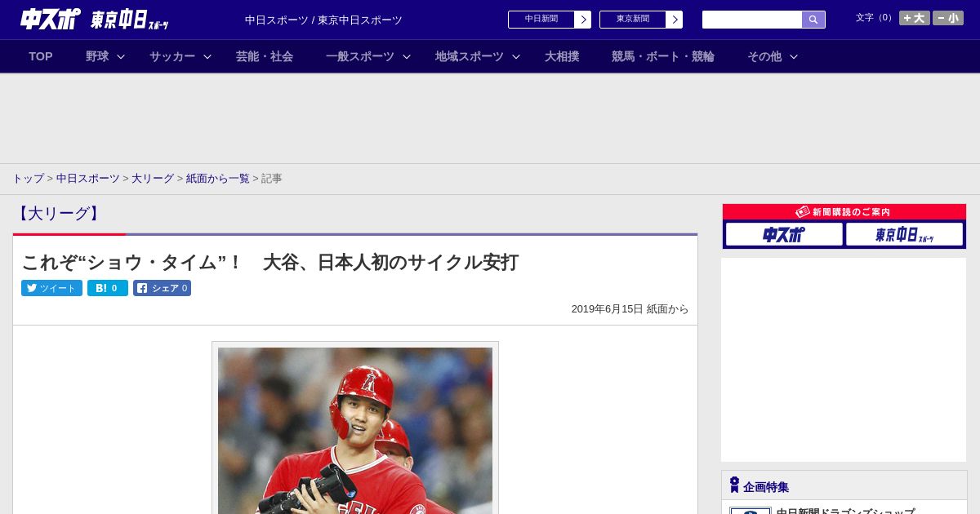Click into the site search field
Screen dimensions: 980x514
[x=752, y=20]
